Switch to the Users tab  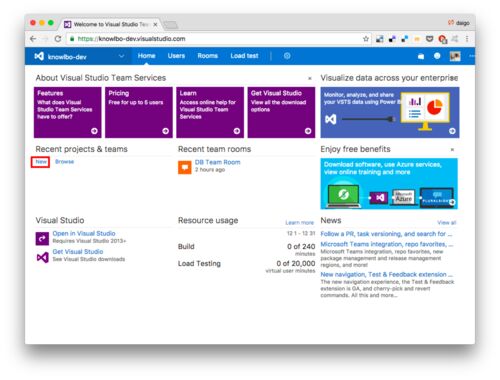coord(176,56)
